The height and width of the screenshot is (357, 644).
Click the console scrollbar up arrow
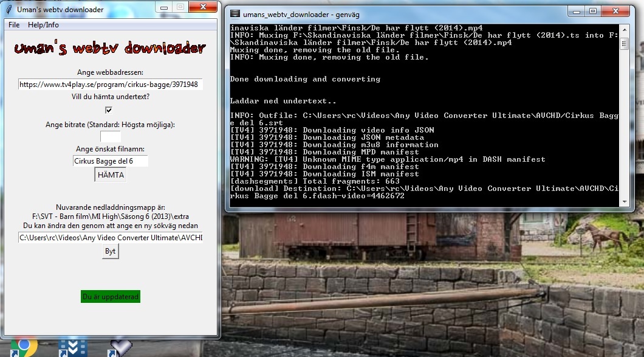tap(625, 29)
